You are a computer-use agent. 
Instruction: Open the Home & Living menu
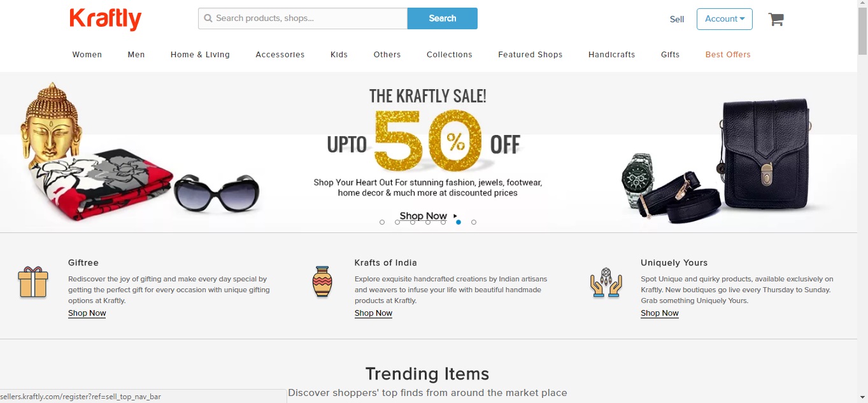[x=200, y=55]
